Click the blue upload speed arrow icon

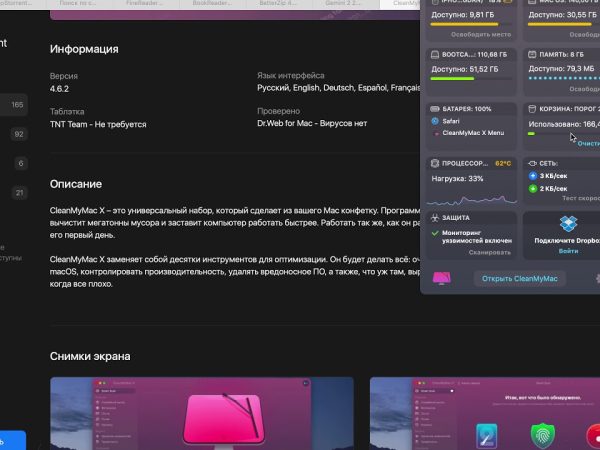(x=532, y=175)
